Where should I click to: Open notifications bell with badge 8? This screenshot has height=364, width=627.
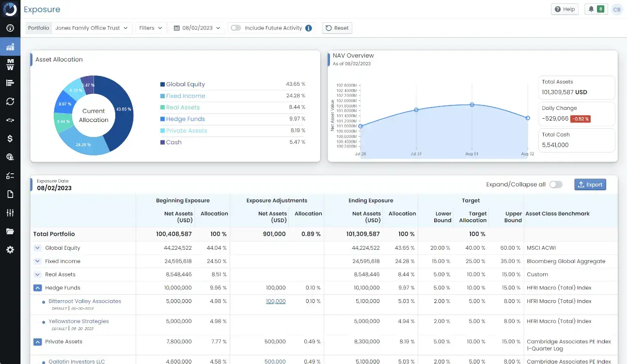point(596,9)
